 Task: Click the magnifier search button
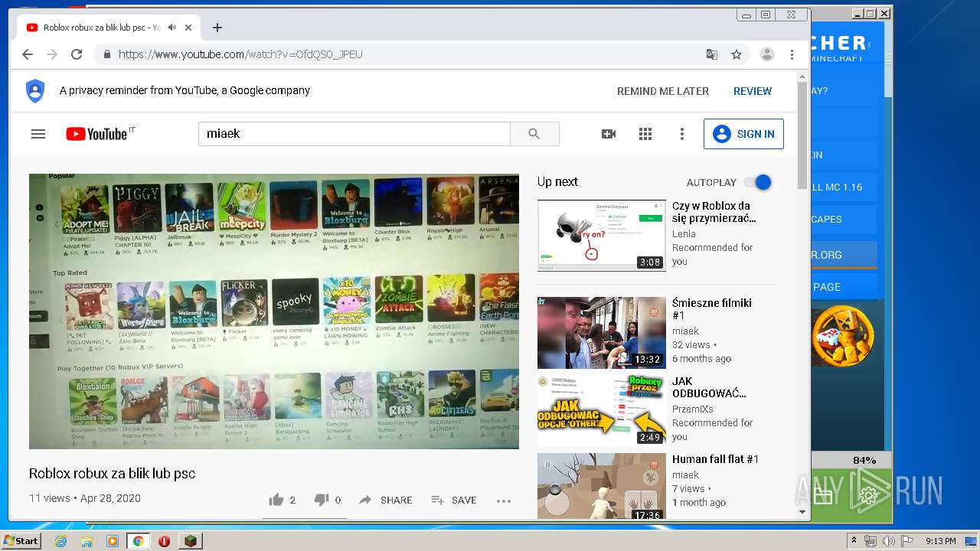click(x=534, y=134)
